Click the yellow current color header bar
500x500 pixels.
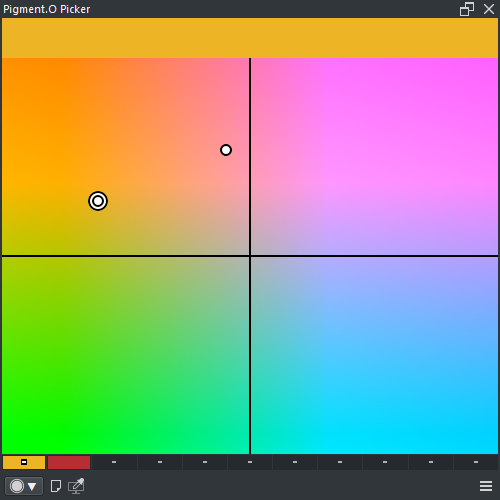(x=250, y=38)
